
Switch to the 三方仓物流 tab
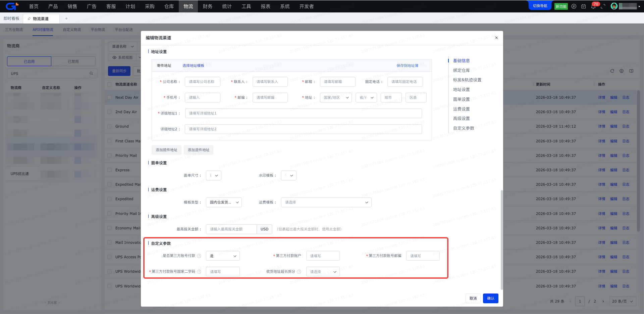coord(14,30)
